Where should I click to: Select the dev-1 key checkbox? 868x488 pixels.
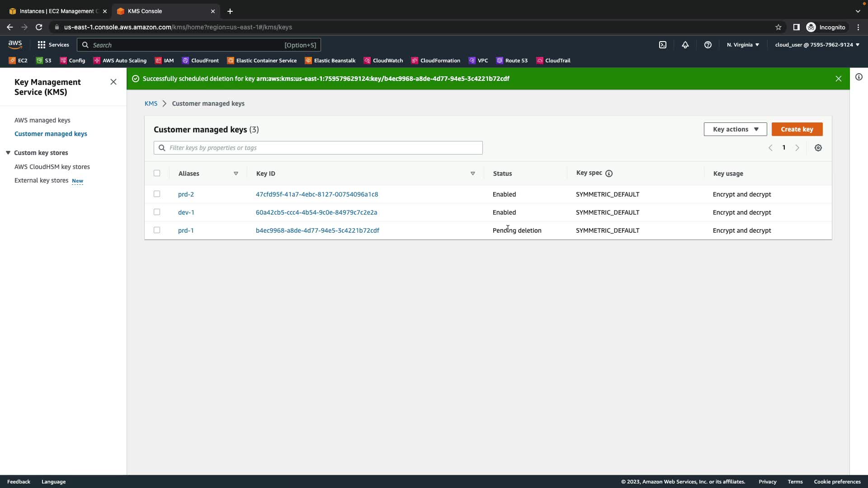tap(157, 212)
